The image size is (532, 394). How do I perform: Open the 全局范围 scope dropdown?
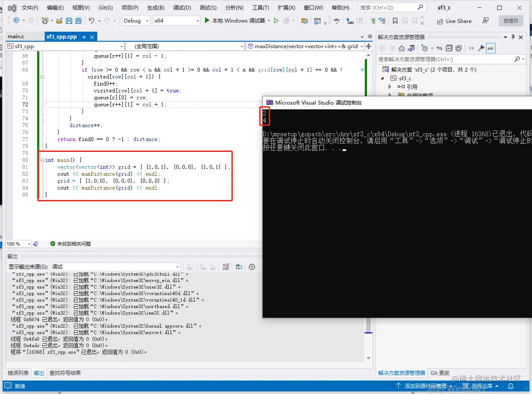[185, 46]
